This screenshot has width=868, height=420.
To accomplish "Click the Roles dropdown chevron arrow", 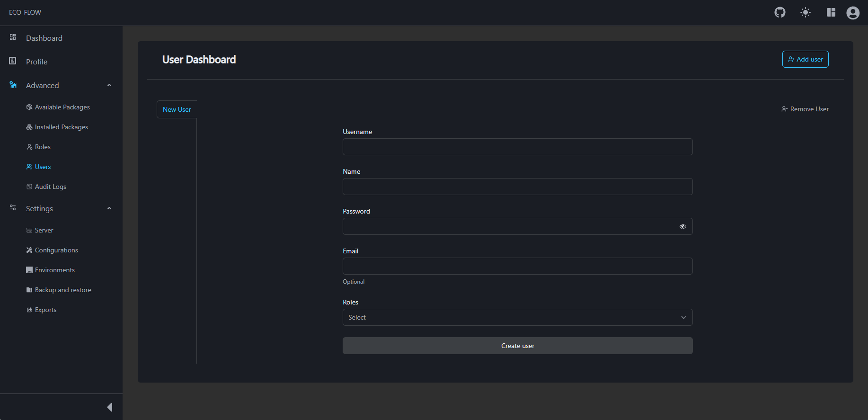I will [684, 317].
